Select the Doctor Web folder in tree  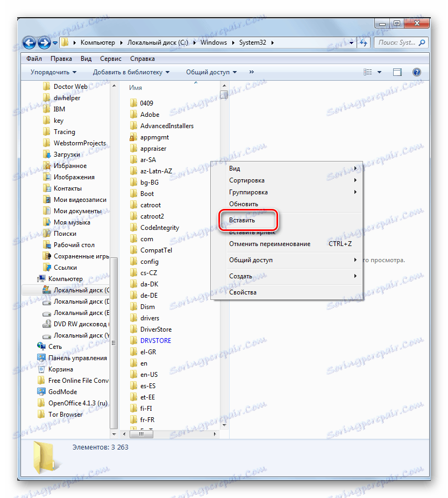[70, 87]
